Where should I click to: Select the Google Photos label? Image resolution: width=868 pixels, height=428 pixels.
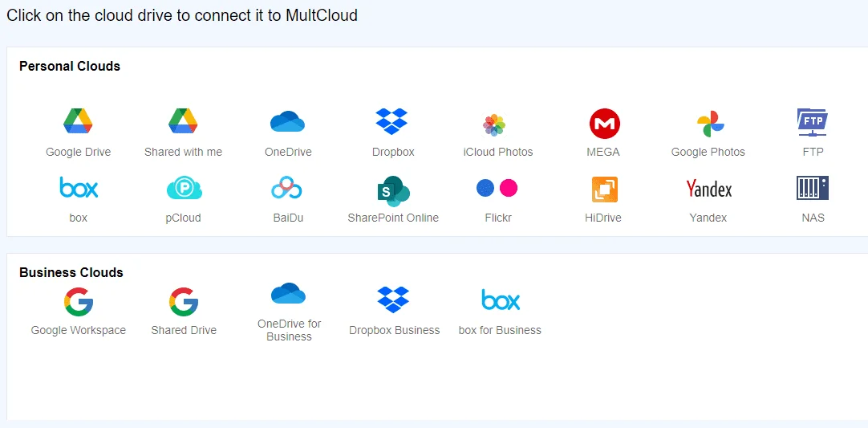click(x=708, y=152)
